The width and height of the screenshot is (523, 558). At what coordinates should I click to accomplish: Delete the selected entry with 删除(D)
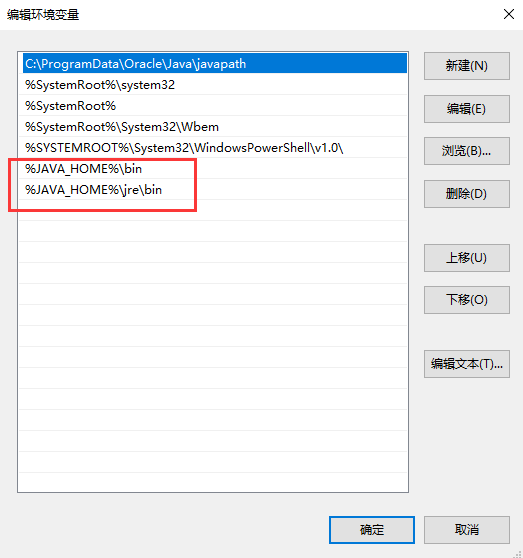[466, 194]
